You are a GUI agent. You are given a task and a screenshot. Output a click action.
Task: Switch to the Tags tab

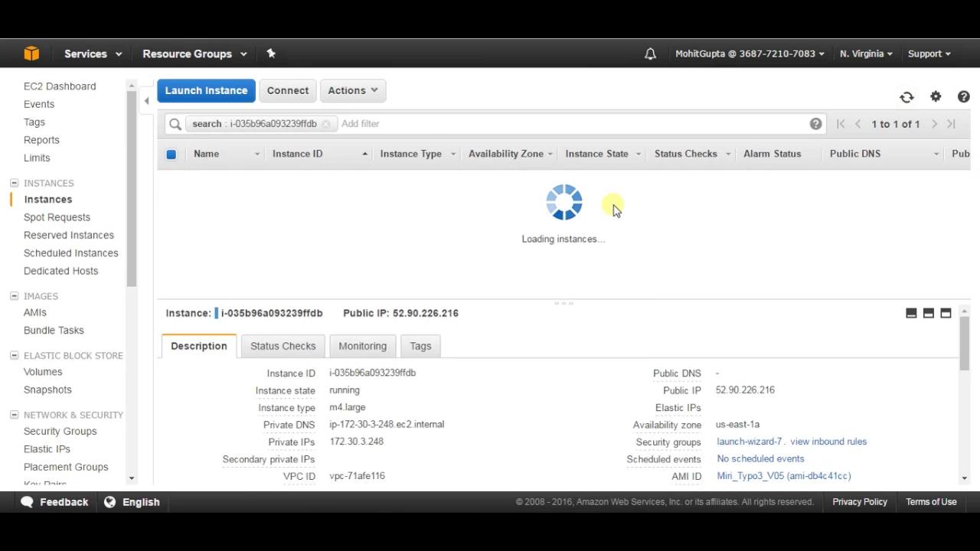click(x=420, y=346)
